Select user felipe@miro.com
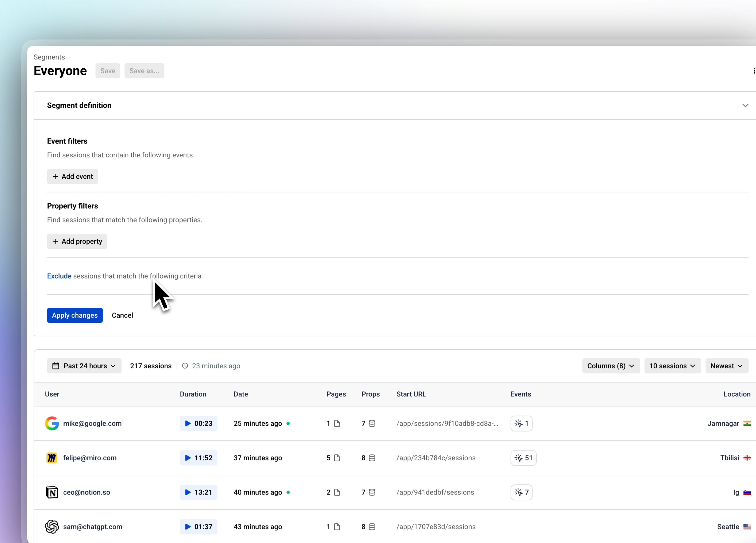The image size is (756, 543). [90, 458]
